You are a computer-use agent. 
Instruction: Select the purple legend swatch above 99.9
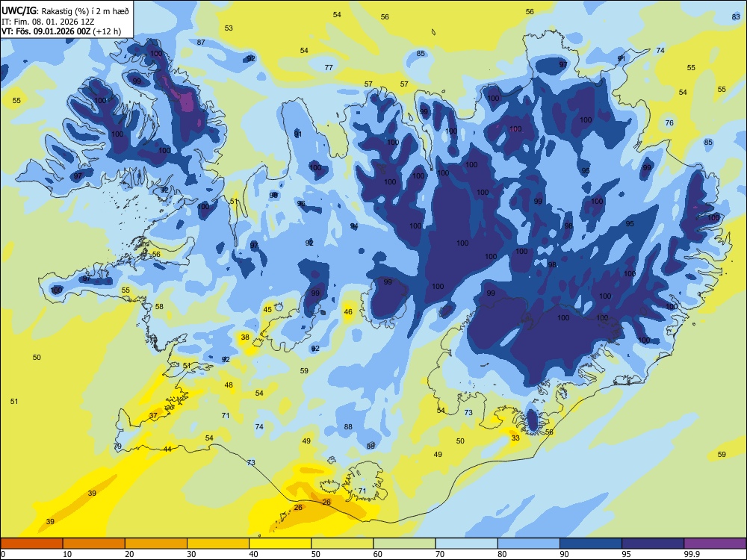click(715, 544)
